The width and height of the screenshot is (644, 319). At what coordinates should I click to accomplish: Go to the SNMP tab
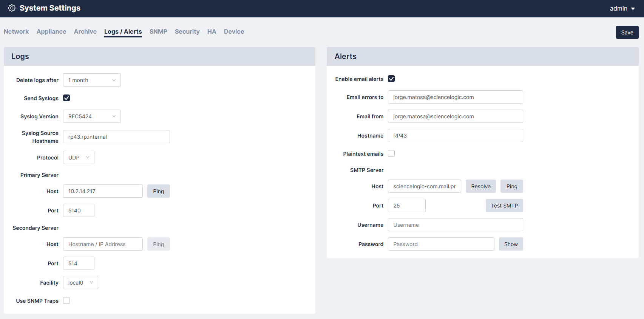click(x=158, y=32)
